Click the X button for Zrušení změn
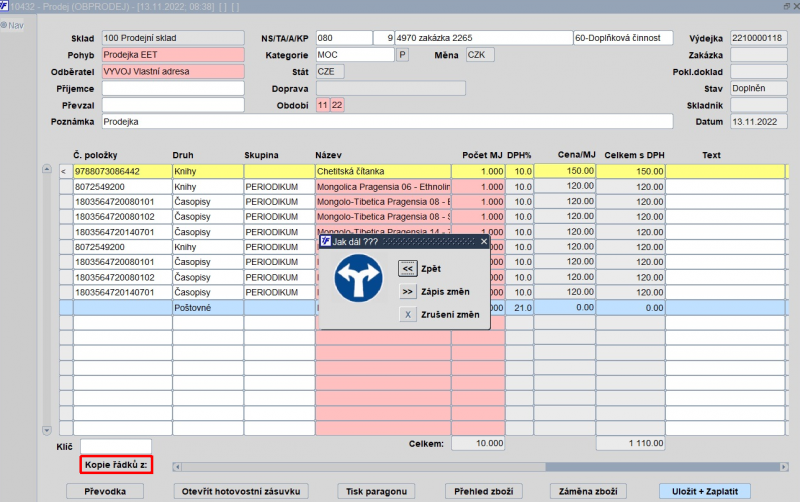This screenshot has width=800, height=502. click(407, 314)
